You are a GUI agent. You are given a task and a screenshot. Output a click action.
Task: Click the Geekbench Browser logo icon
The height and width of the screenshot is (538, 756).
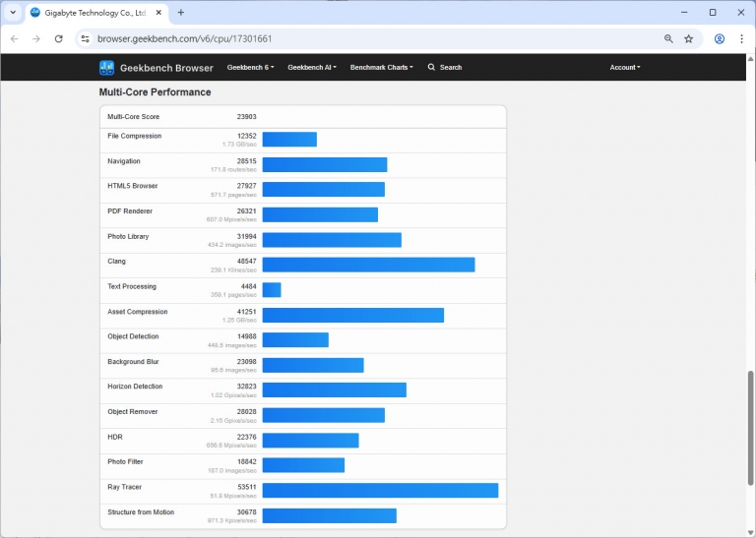[106, 68]
